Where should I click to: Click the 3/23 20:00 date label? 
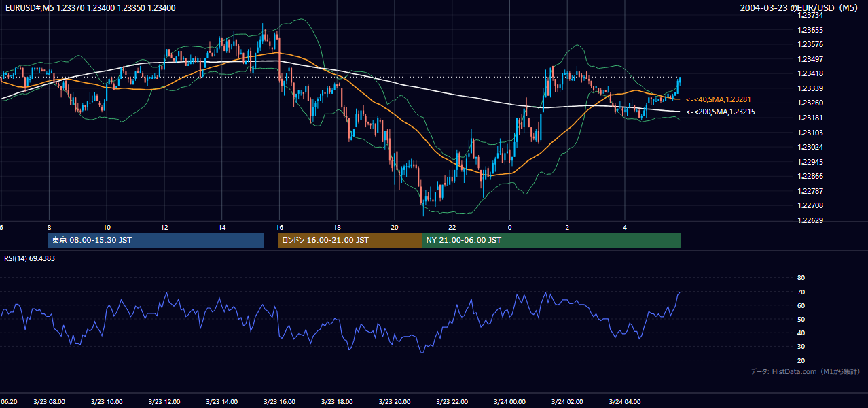click(395, 402)
